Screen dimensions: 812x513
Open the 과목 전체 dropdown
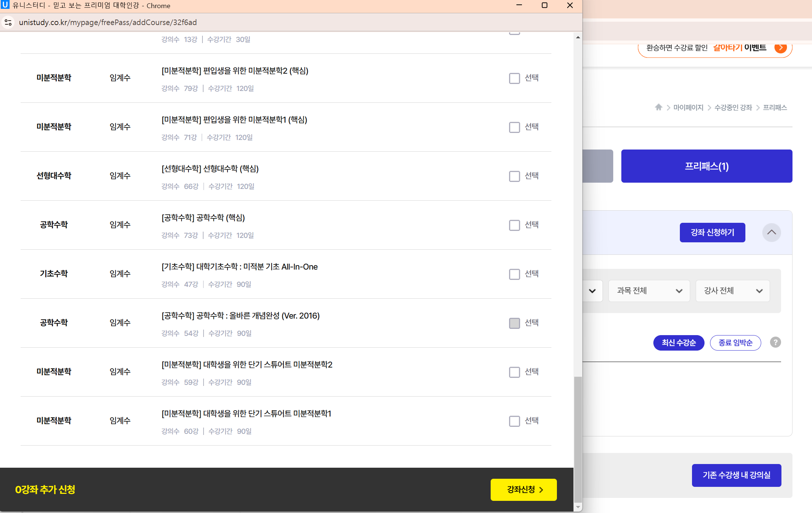pos(649,291)
